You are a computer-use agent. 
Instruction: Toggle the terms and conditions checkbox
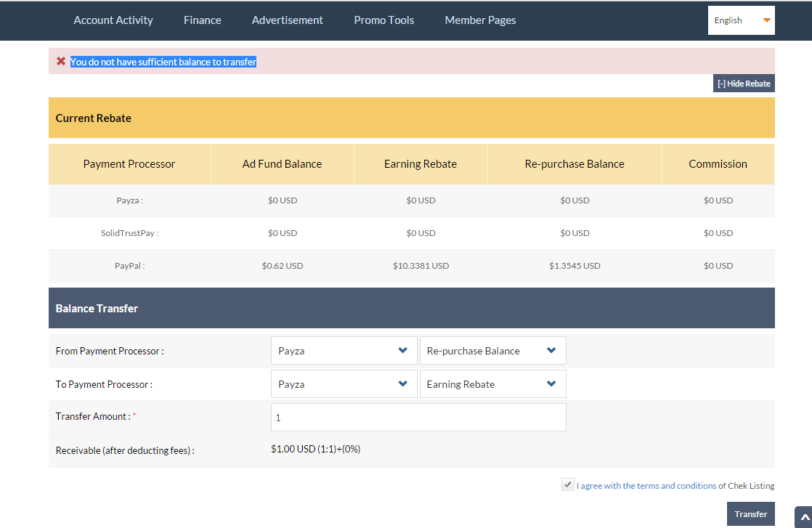click(567, 485)
